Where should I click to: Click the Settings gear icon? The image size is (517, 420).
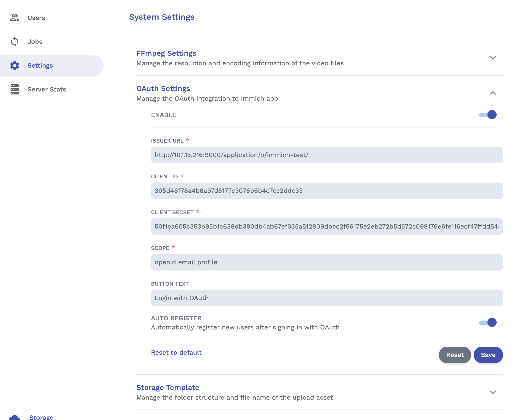(14, 66)
